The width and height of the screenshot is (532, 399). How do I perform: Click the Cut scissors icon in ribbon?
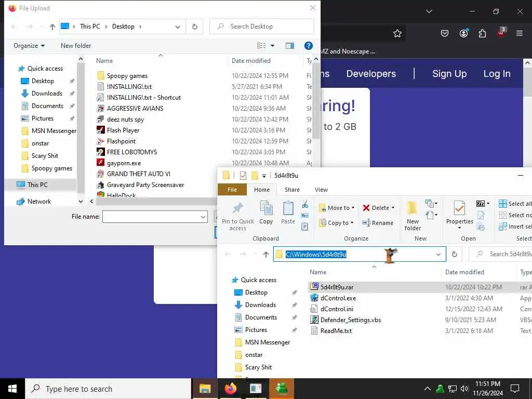click(304, 204)
